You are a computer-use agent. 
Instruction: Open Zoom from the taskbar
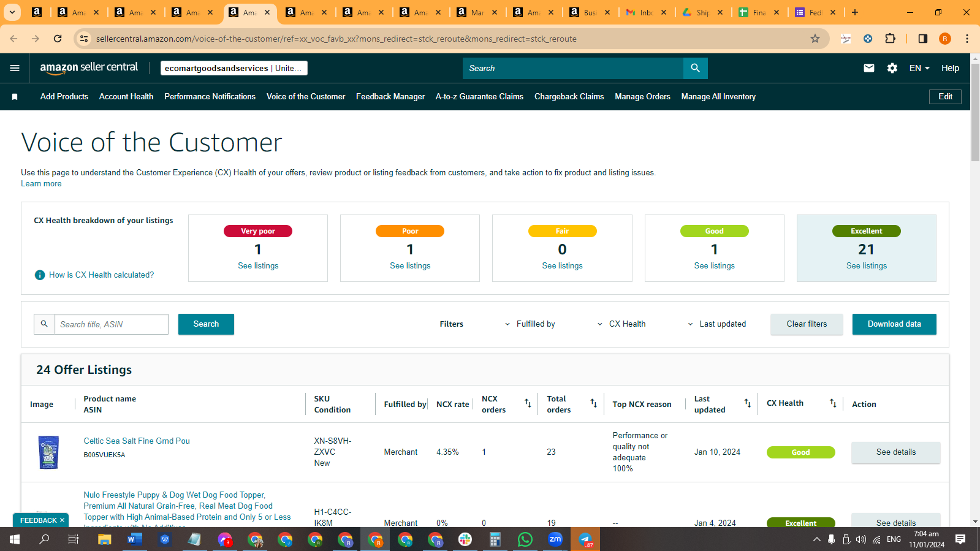pos(555,539)
